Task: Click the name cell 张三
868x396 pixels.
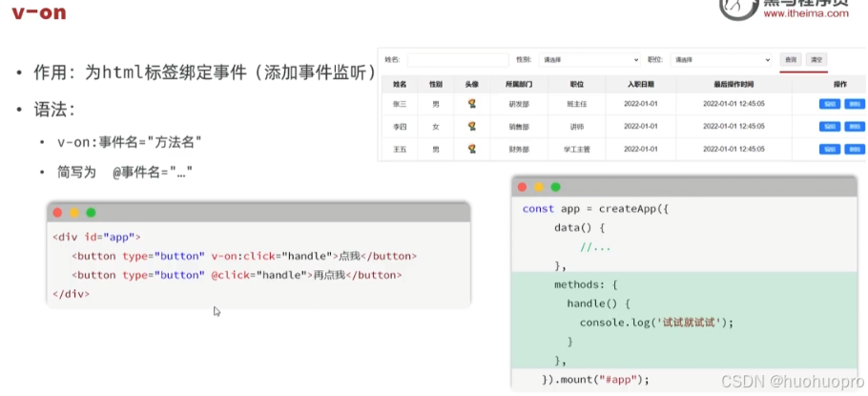Action: tap(400, 104)
